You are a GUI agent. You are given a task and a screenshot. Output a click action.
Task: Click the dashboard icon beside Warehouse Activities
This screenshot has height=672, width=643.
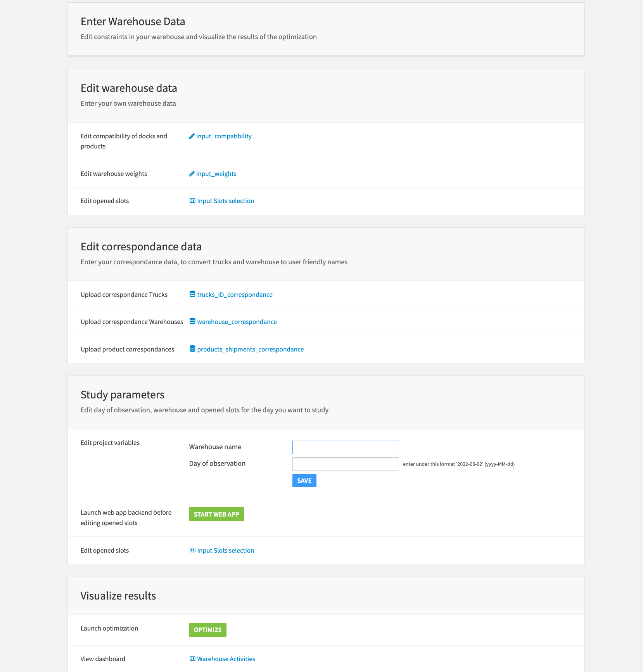click(192, 659)
